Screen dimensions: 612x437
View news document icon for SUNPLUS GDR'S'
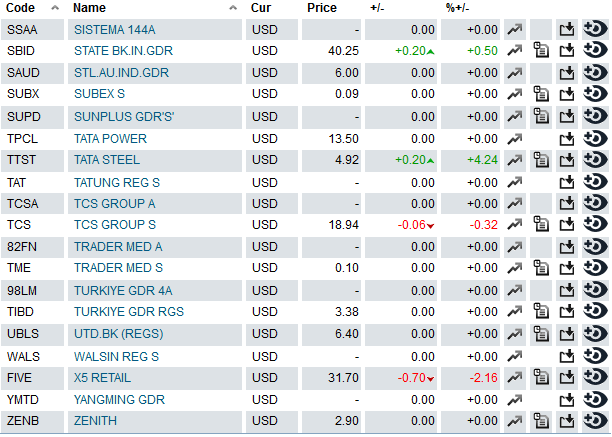point(541,117)
